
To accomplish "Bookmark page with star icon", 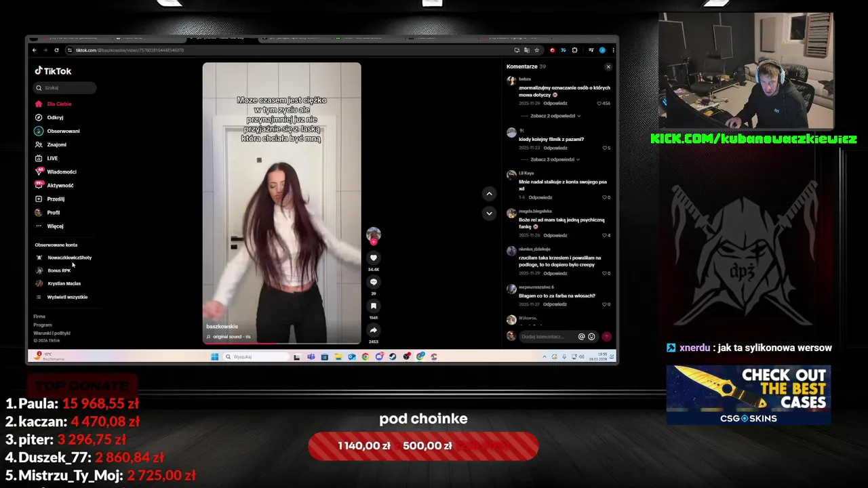I will click(x=537, y=50).
